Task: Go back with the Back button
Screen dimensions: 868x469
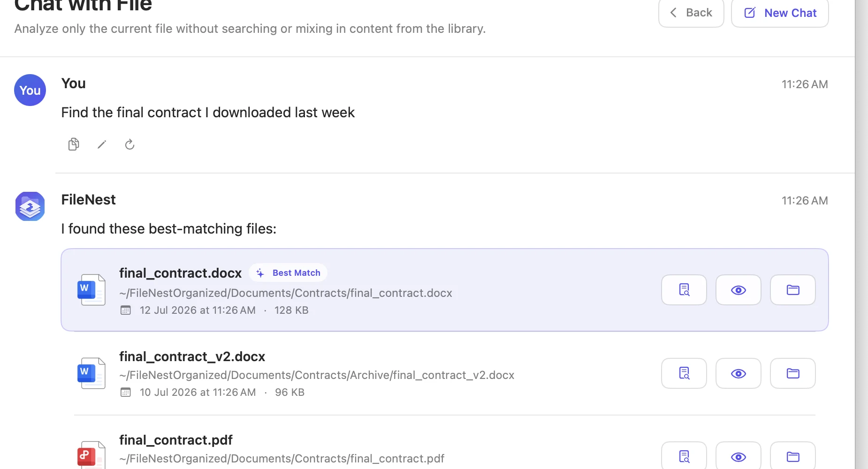Action: [691, 13]
